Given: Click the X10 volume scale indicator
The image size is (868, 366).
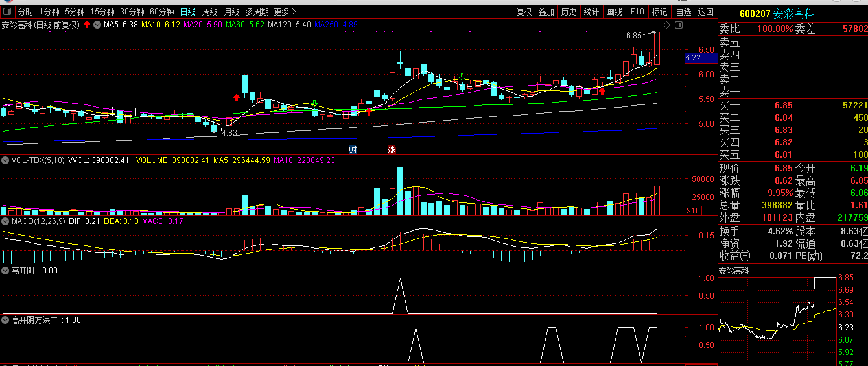Looking at the screenshot, I should pyautogui.click(x=693, y=210).
